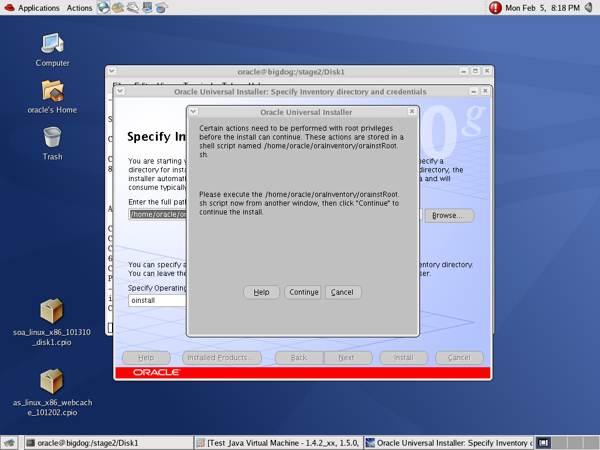
Task: Open the Actions menu
Action: click(79, 8)
